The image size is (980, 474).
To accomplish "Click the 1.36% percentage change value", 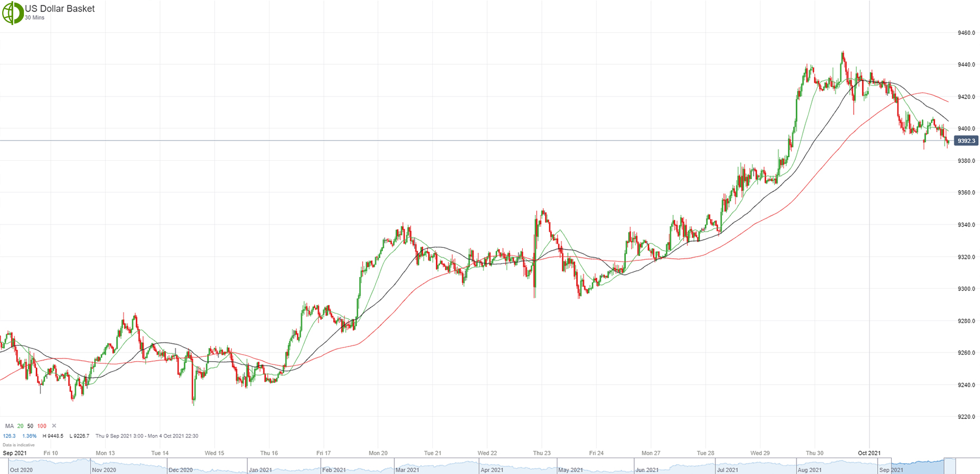I will [29, 436].
